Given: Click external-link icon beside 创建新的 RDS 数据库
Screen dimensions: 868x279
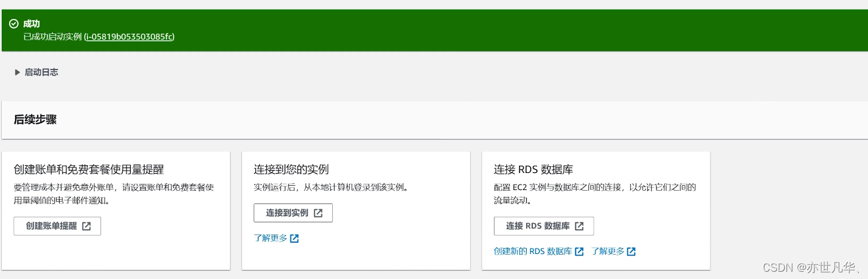Looking at the screenshot, I should [579, 252].
